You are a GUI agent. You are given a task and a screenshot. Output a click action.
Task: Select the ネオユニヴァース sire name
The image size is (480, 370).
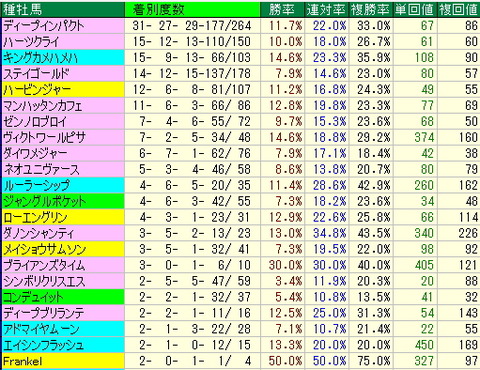(x=41, y=170)
